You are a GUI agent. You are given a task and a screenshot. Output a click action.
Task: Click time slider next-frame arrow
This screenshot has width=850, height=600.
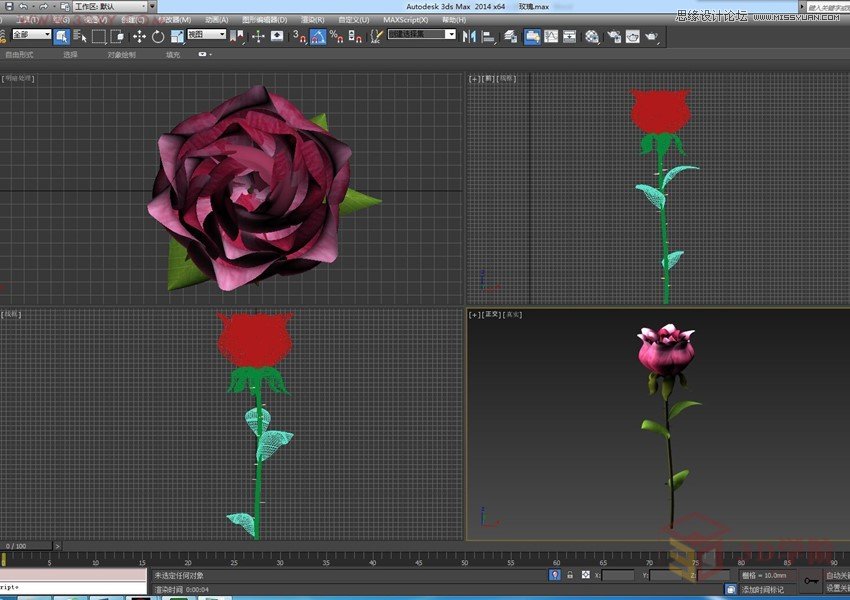[57, 546]
